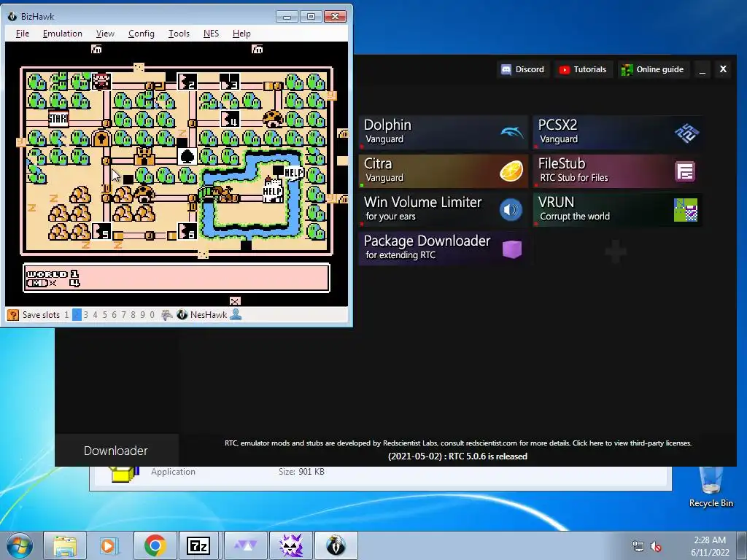This screenshot has width=747, height=560.
Task: Open Windows Media Player taskbar icon
Action: click(109, 545)
